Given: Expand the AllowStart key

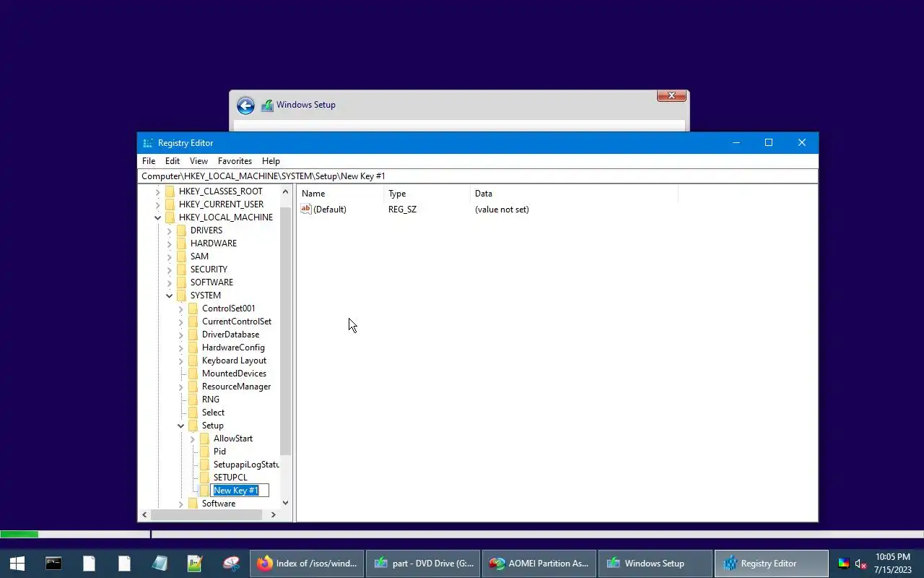Looking at the screenshot, I should pos(193,439).
